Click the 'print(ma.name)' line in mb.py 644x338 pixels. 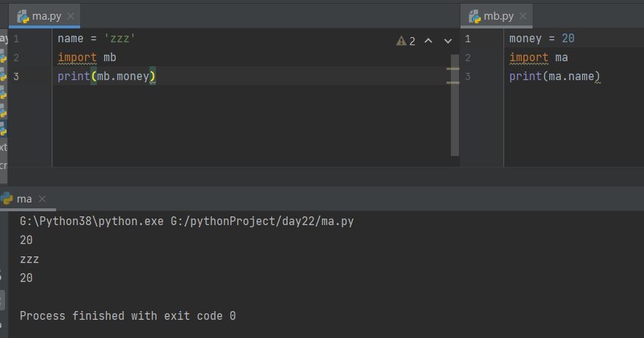[x=554, y=76]
